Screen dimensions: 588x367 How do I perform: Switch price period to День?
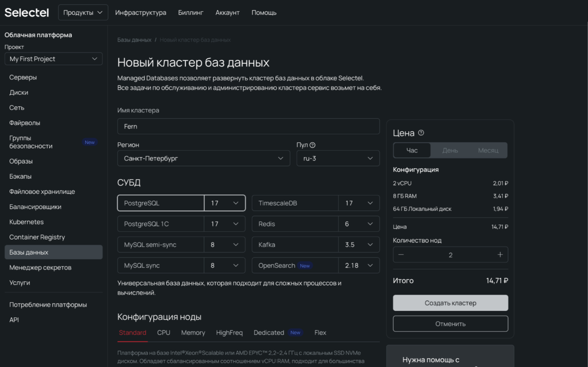click(450, 150)
